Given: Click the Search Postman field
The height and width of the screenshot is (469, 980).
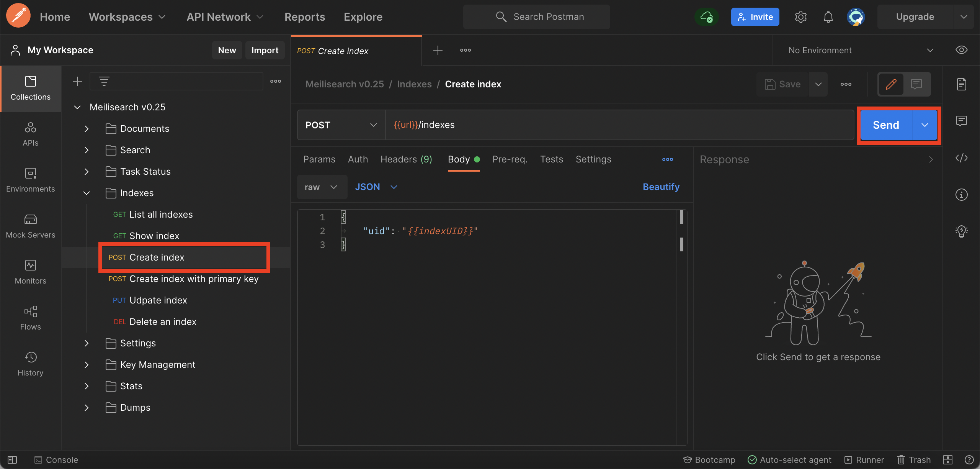Looking at the screenshot, I should tap(536, 17).
